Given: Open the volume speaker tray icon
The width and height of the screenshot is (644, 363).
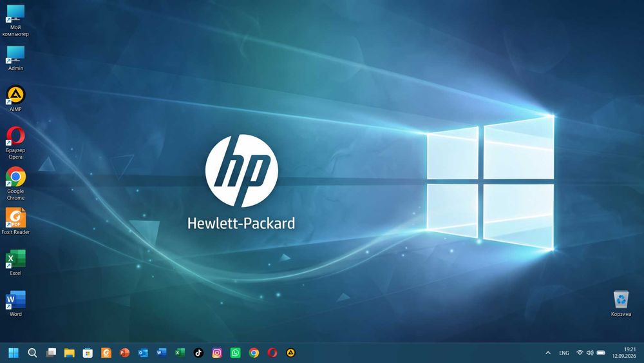Looking at the screenshot, I should [x=590, y=353].
